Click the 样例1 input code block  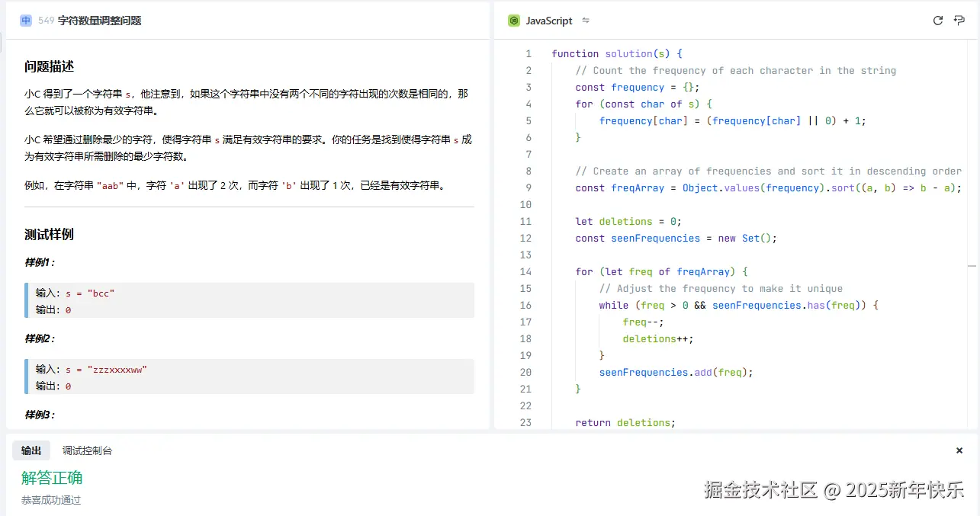pos(249,300)
